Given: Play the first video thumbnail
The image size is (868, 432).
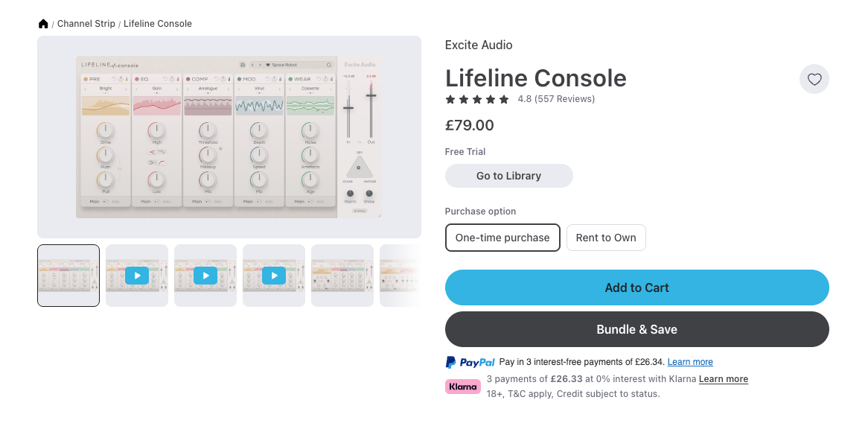Looking at the screenshot, I should tap(137, 276).
